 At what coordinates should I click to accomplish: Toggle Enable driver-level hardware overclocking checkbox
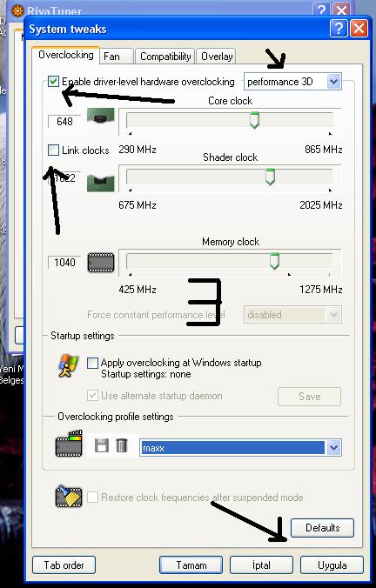coord(54,82)
